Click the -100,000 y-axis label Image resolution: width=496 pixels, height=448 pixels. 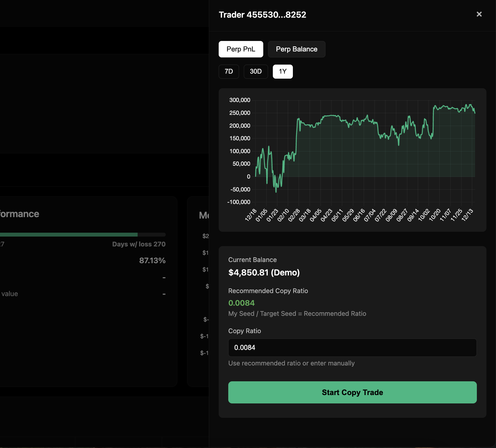point(239,202)
